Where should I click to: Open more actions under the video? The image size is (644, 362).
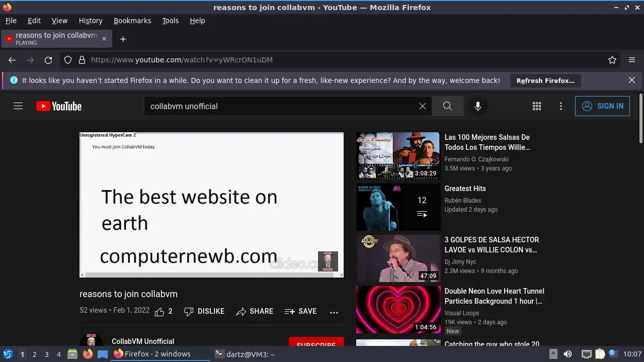(334, 312)
